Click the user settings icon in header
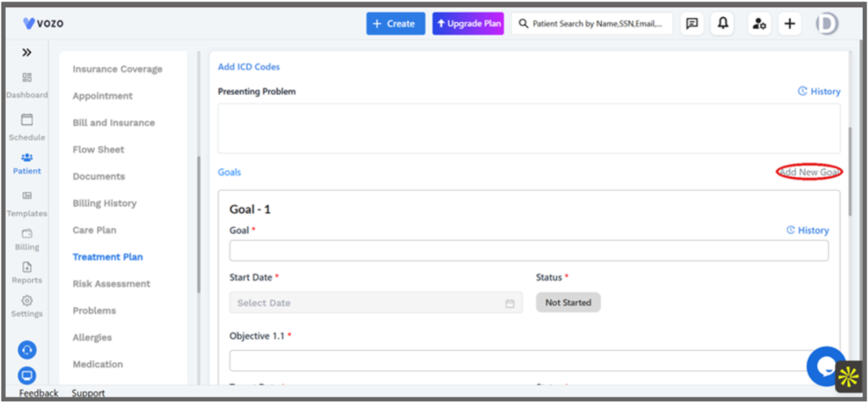The image size is (868, 402). coord(759,24)
